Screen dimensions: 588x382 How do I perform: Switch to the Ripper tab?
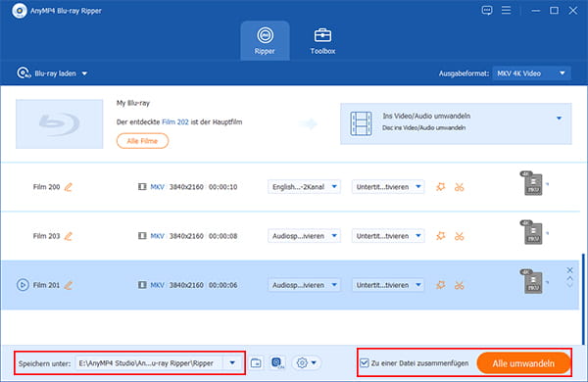[x=265, y=41]
